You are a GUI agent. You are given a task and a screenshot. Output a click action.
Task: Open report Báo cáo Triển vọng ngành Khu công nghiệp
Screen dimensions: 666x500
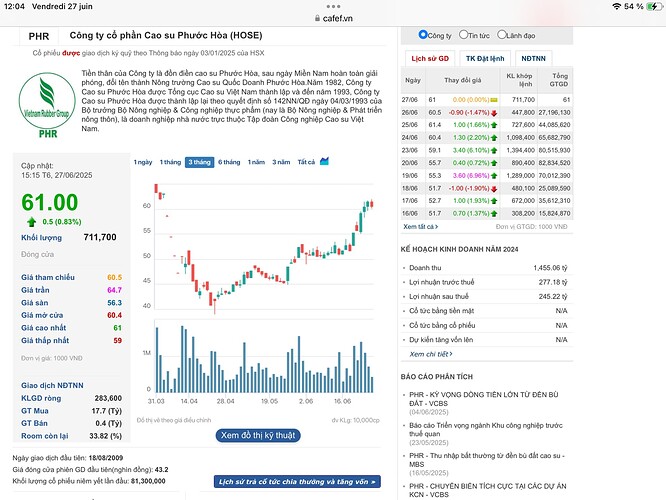tap(486, 429)
